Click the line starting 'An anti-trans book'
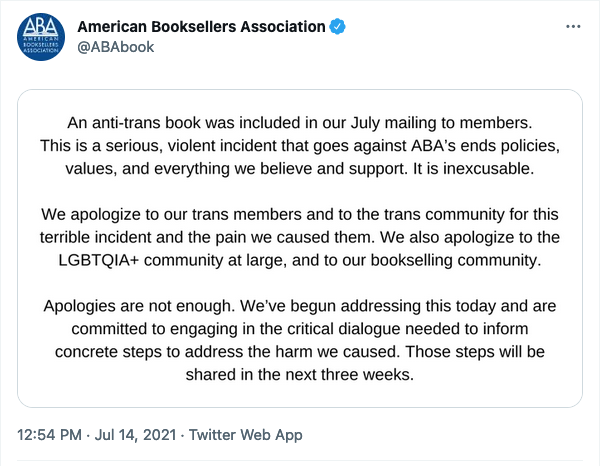The width and height of the screenshot is (608, 466). click(x=300, y=123)
